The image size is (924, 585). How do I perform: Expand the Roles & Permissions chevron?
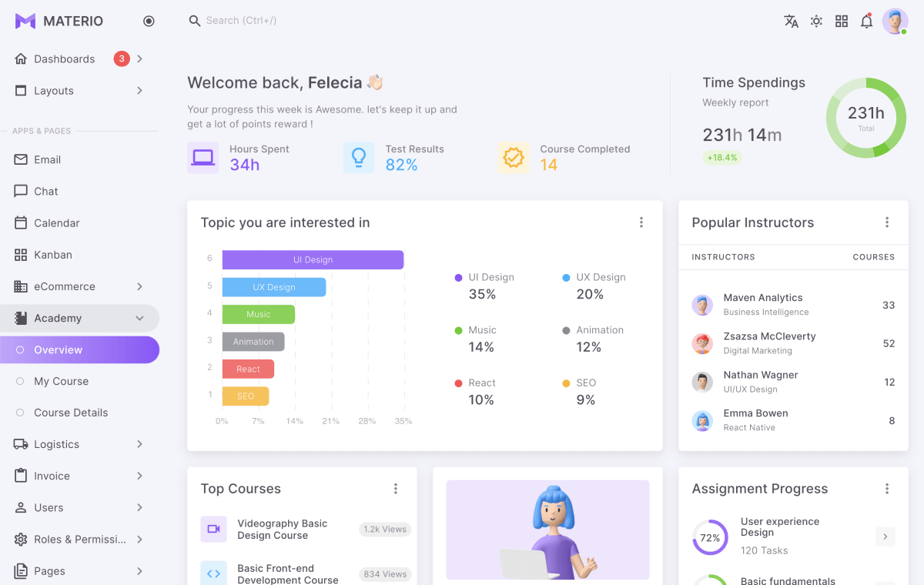point(139,540)
